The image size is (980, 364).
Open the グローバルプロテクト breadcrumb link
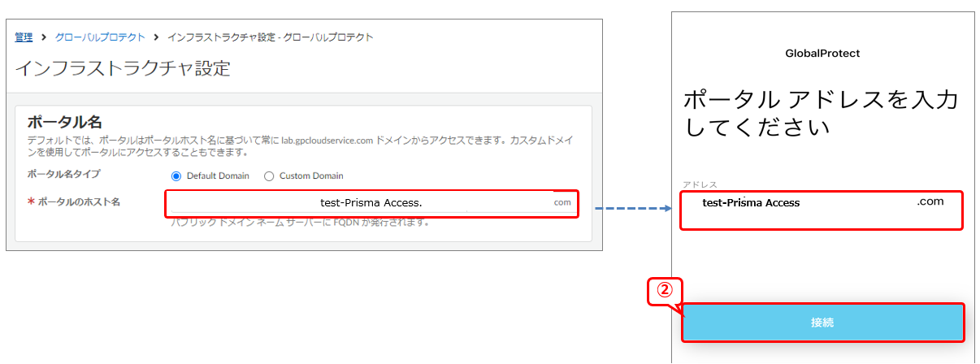click(x=100, y=37)
